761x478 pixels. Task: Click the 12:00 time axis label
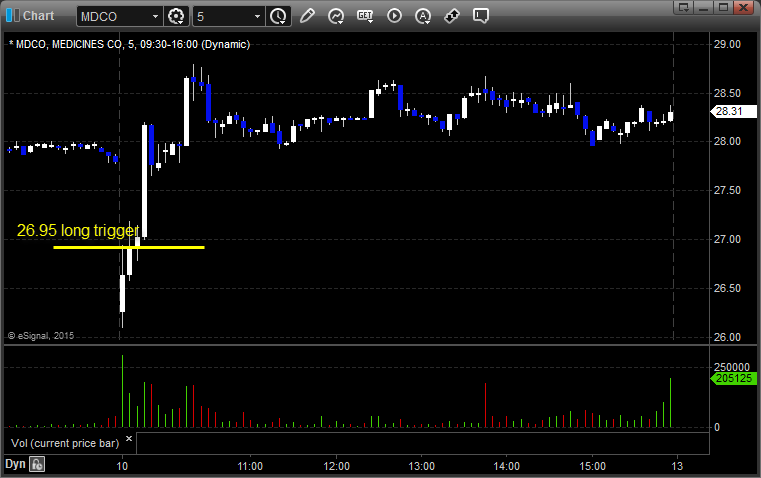[336, 466]
